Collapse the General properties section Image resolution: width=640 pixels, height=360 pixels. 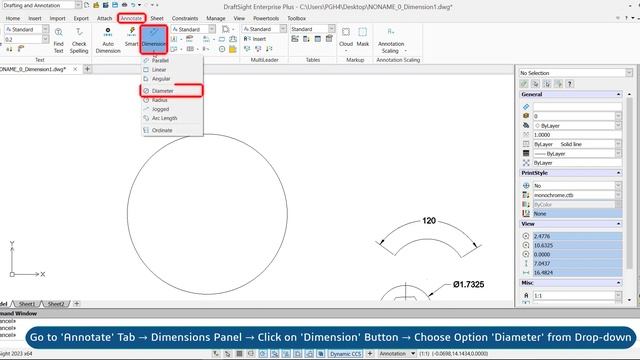pyautogui.click(x=618, y=94)
